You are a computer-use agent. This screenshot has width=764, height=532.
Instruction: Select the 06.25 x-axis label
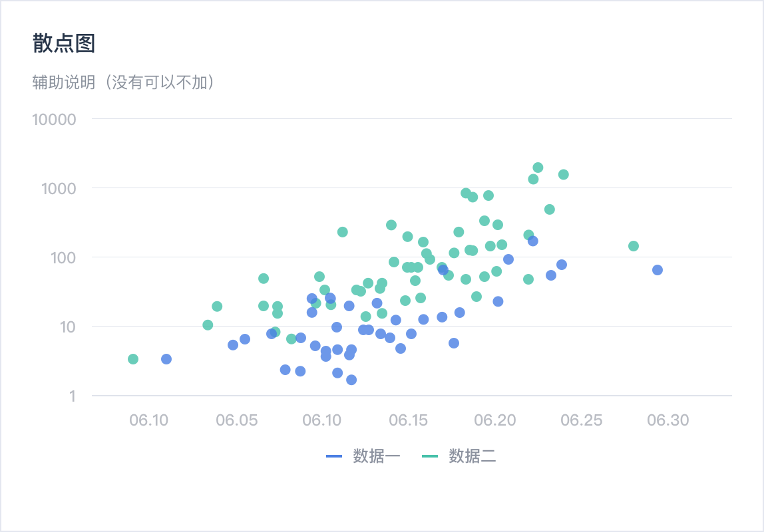580,421
